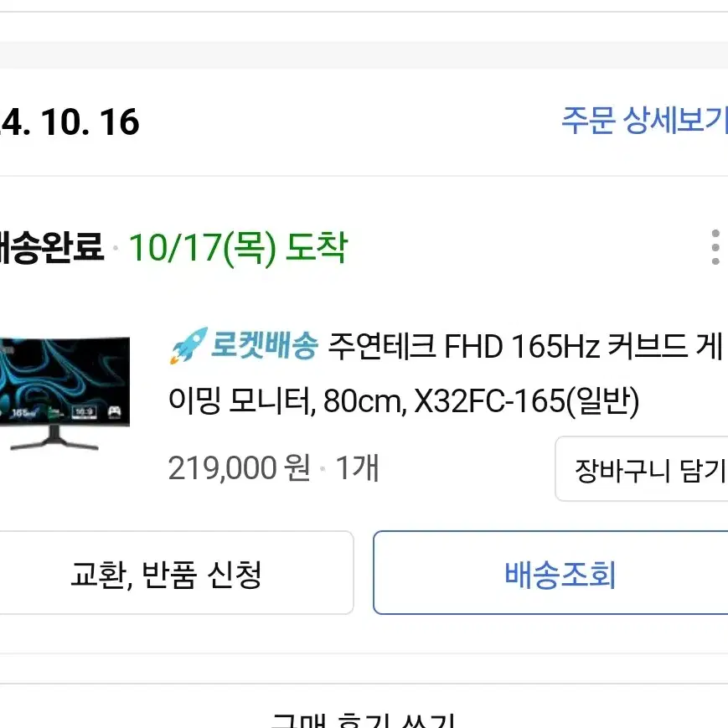Click the 구매 후기 쓰기 button
This screenshot has width=728, height=728.
coord(364,720)
